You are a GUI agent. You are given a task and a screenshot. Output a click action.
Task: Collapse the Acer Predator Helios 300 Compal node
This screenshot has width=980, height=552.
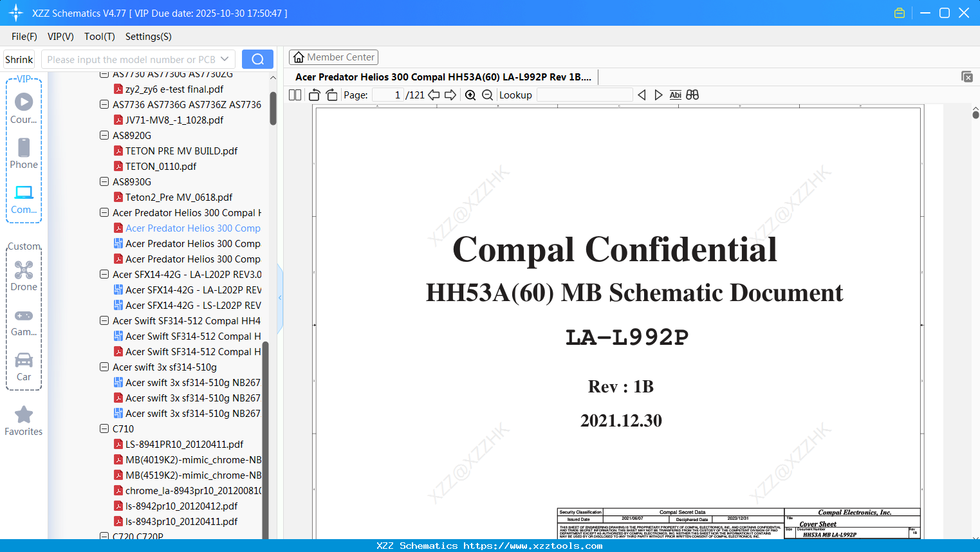tap(104, 212)
